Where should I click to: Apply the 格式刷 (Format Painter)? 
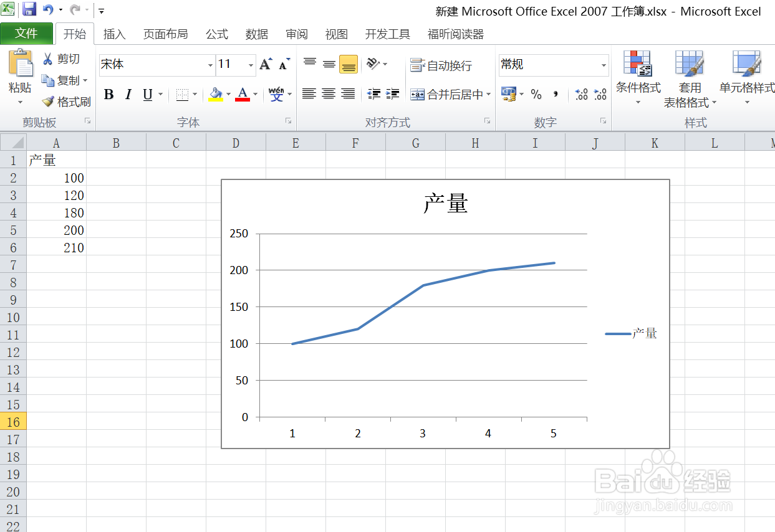pyautogui.click(x=66, y=102)
